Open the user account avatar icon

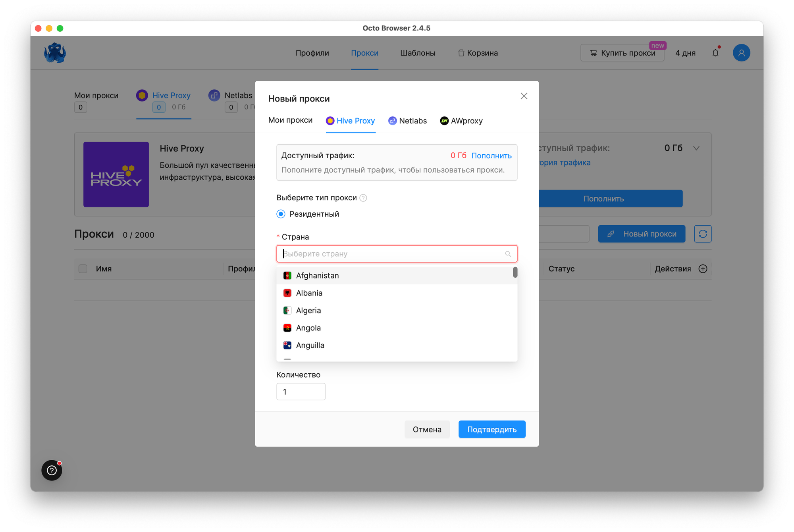tap(741, 53)
